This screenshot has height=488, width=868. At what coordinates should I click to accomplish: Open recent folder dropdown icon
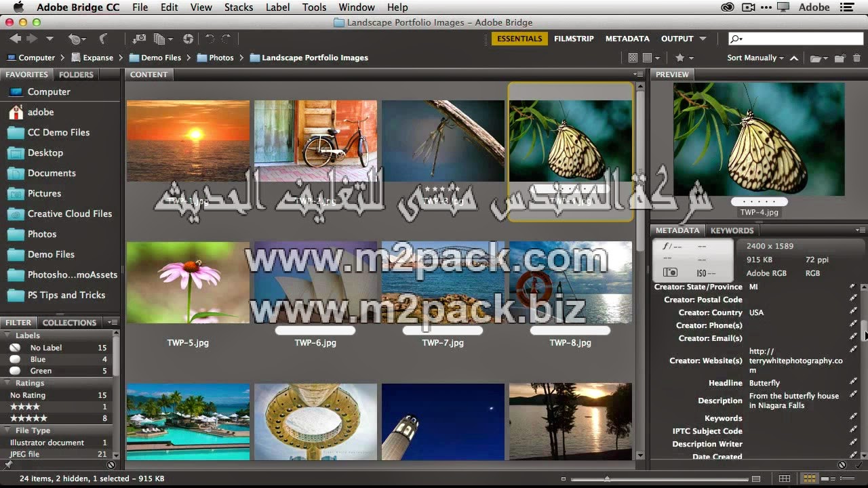tap(819, 58)
